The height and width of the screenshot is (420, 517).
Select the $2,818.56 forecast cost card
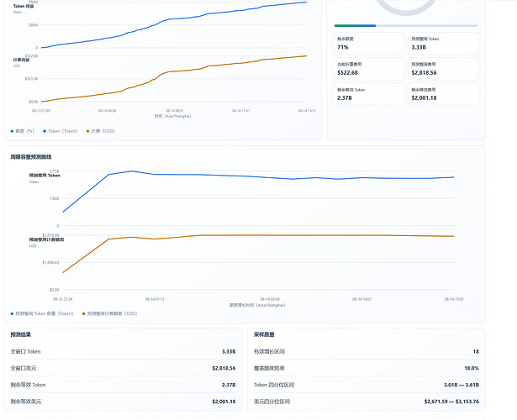(443, 69)
